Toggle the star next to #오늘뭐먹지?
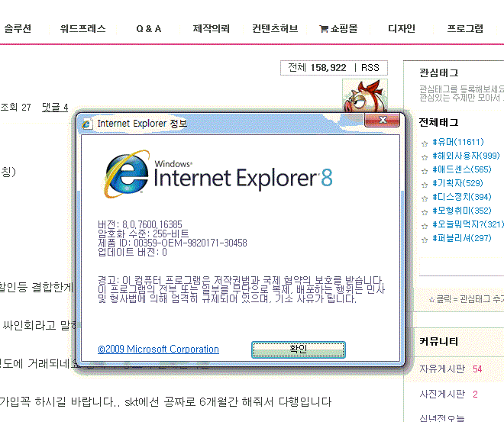 [425, 226]
